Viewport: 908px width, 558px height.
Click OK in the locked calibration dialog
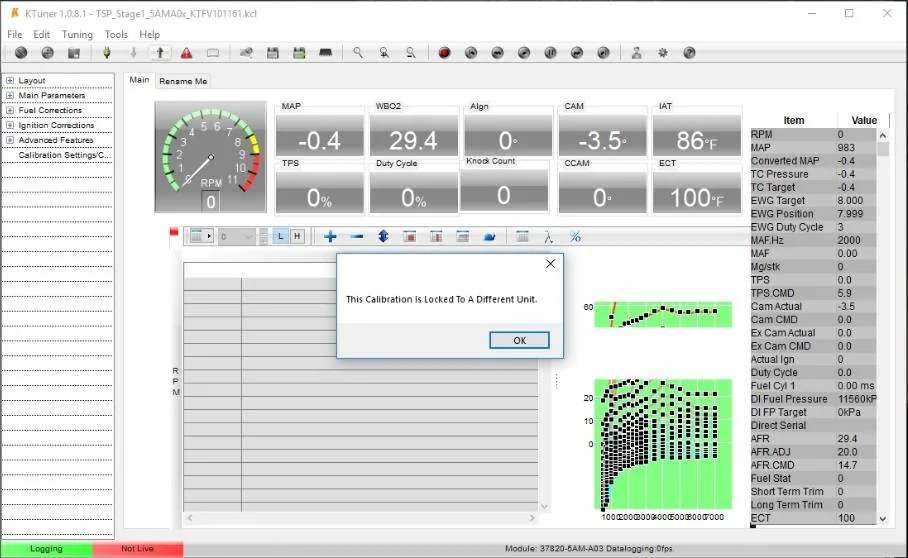coord(519,340)
